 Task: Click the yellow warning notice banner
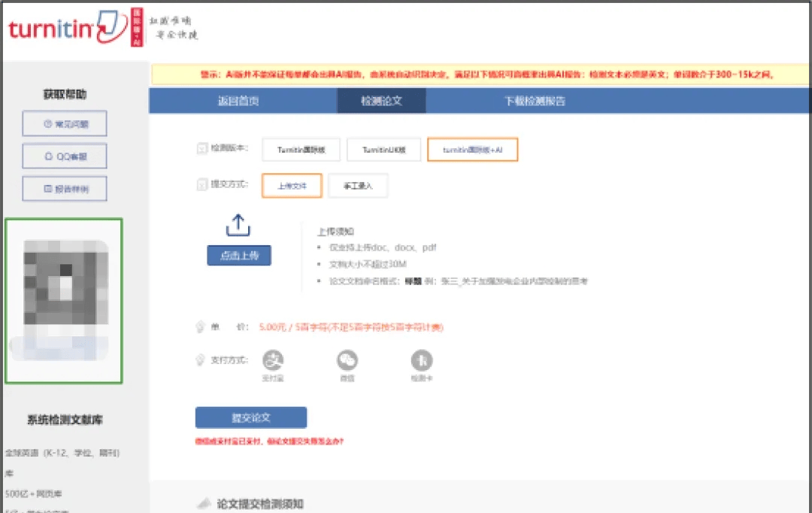(480, 74)
